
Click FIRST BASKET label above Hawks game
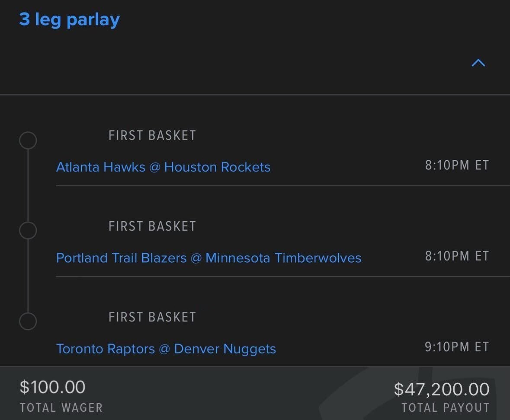152,136
